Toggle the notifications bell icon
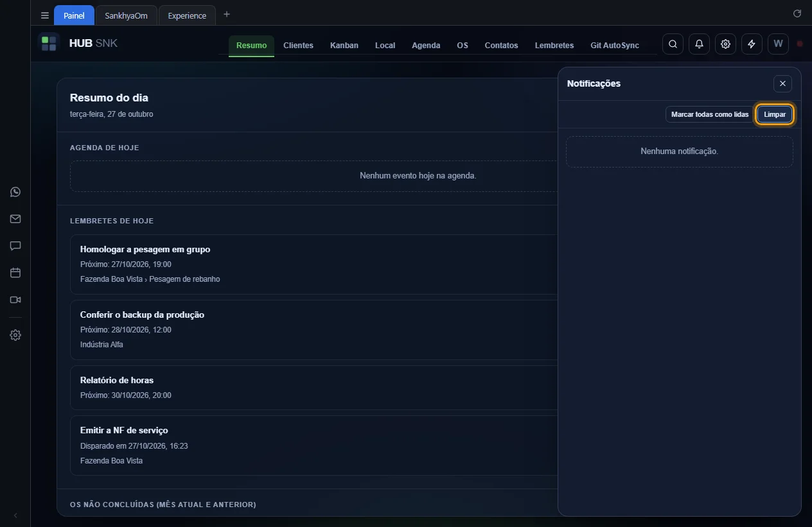The image size is (812, 527). pyautogui.click(x=699, y=44)
